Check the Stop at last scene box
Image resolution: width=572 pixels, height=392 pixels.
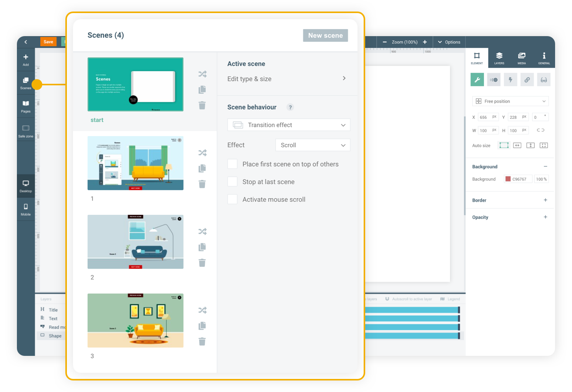233,182
